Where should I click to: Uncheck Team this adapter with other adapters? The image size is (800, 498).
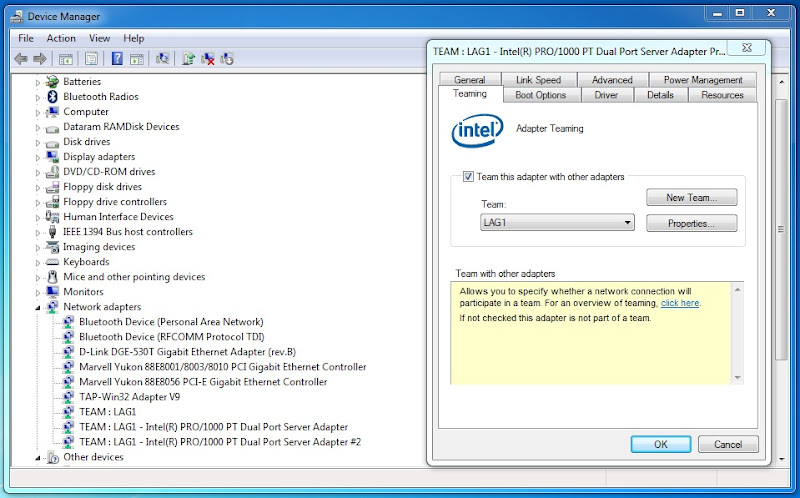[x=468, y=177]
